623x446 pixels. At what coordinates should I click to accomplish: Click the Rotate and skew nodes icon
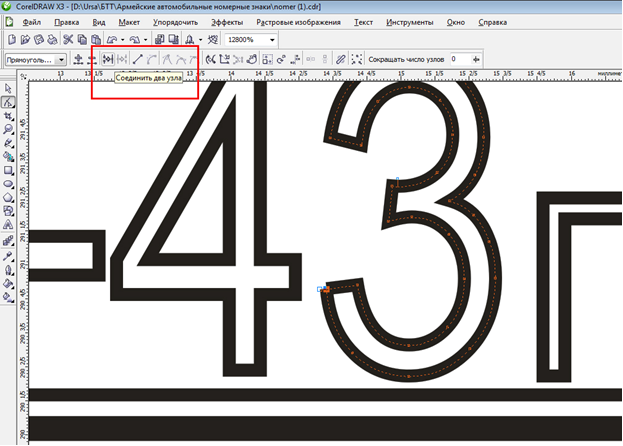(281, 60)
